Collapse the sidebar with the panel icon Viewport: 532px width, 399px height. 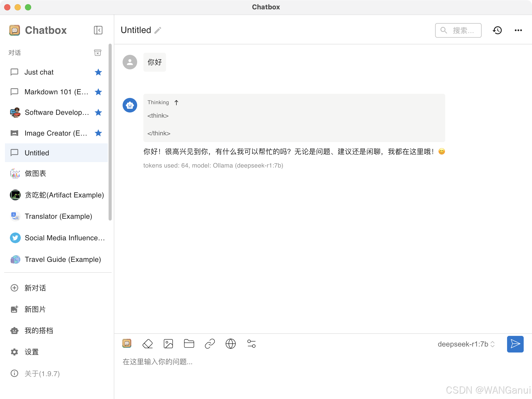click(x=98, y=30)
